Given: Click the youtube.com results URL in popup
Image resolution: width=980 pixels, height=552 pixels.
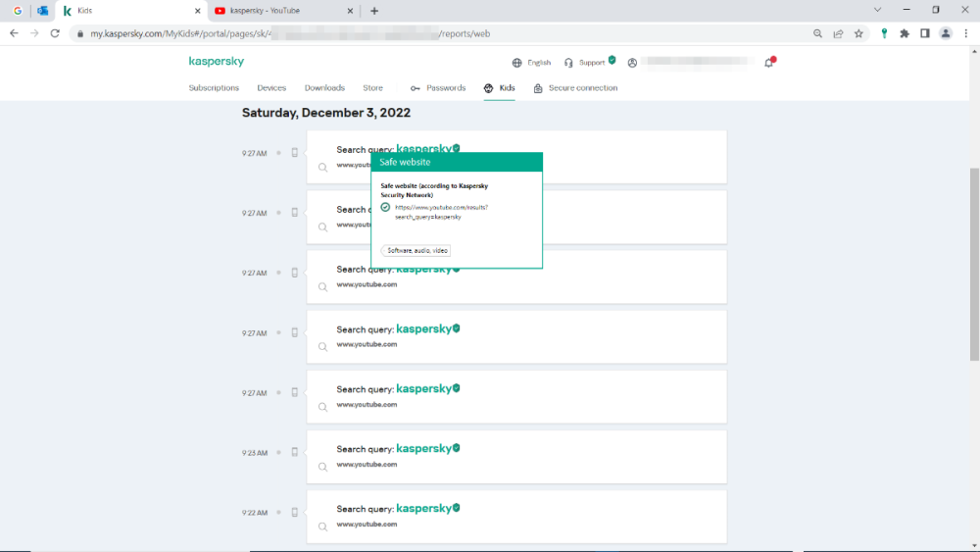Looking at the screenshot, I should (x=441, y=212).
